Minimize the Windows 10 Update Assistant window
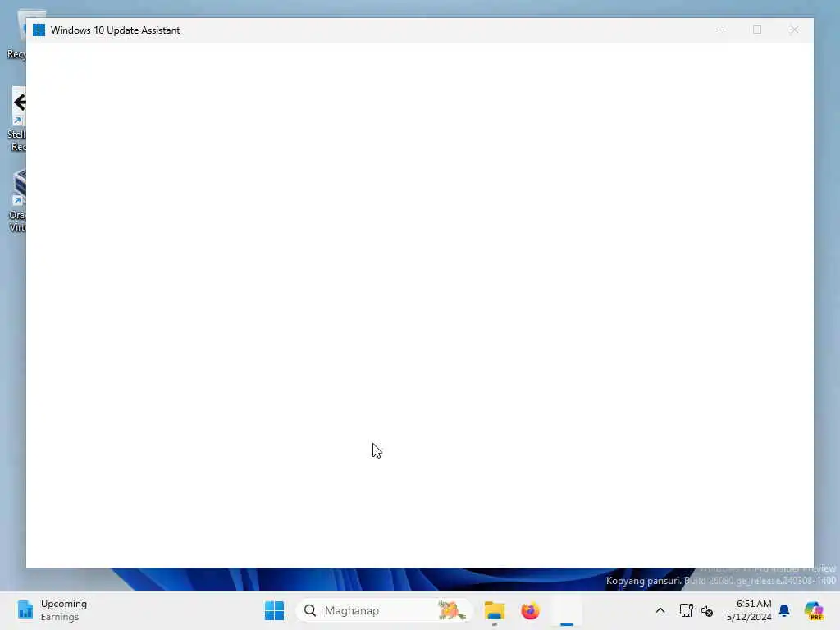The height and width of the screenshot is (630, 840). [720, 30]
